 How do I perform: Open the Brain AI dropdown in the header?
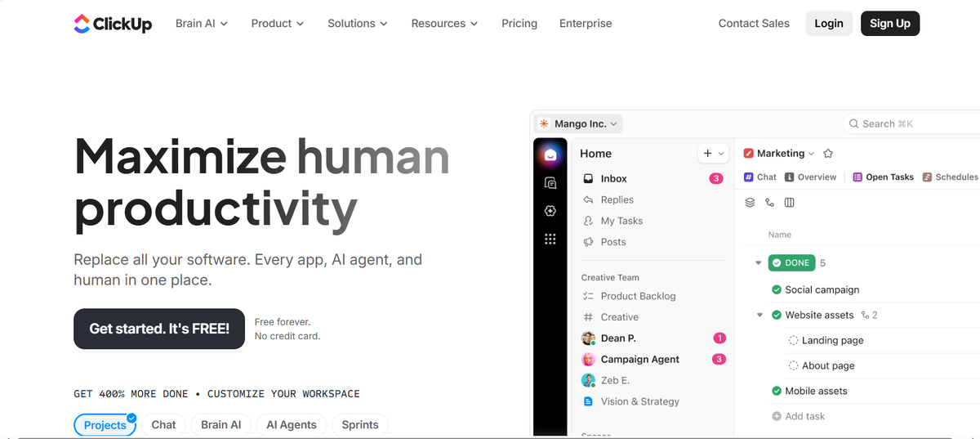202,24
